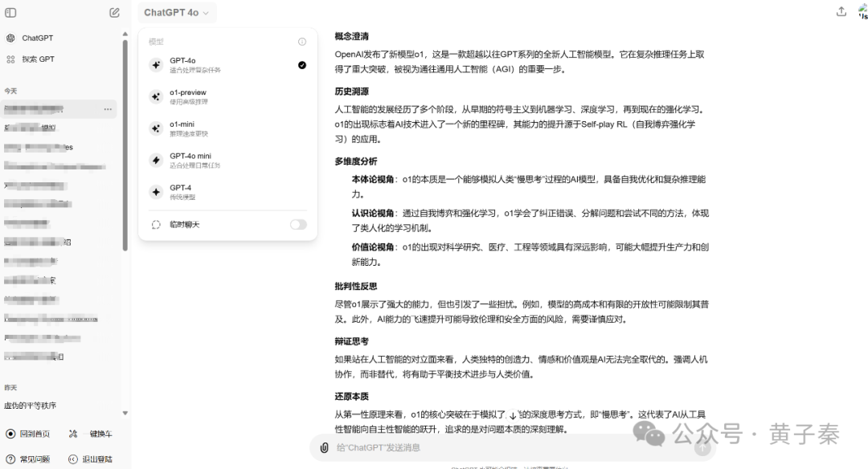The height and width of the screenshot is (469, 868).
Task: Click the info icon beside 模型 header
Action: coord(302,42)
